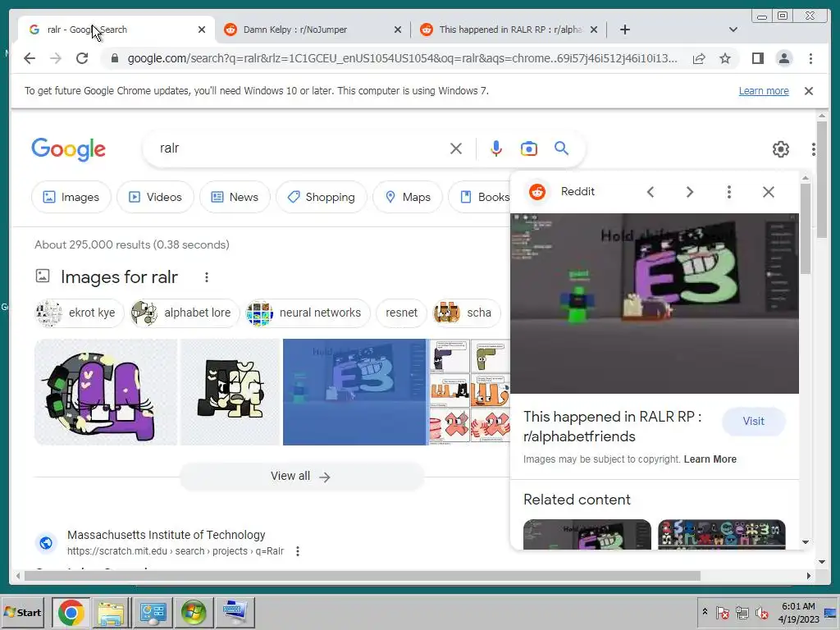Open the black and white character thumbnail
Viewport: 840px width, 630px height.
(x=230, y=392)
